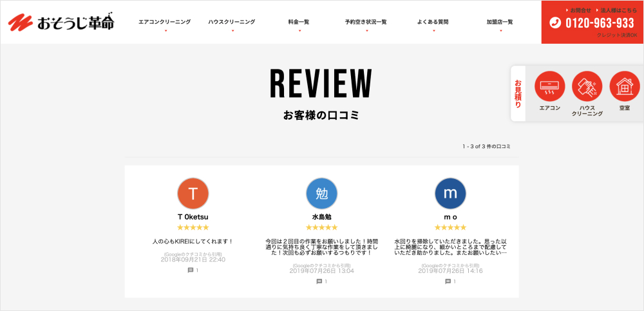
Task: Select the 空室 estimate house icon
Action: 625,86
